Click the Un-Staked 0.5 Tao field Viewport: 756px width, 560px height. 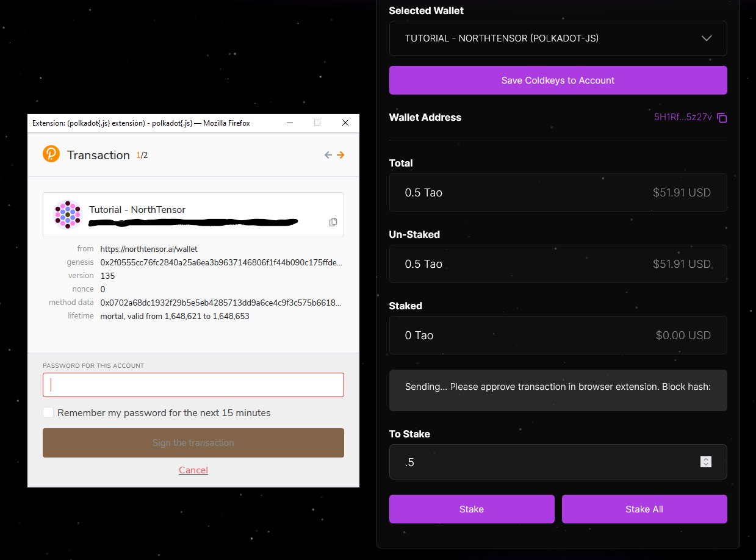point(558,264)
